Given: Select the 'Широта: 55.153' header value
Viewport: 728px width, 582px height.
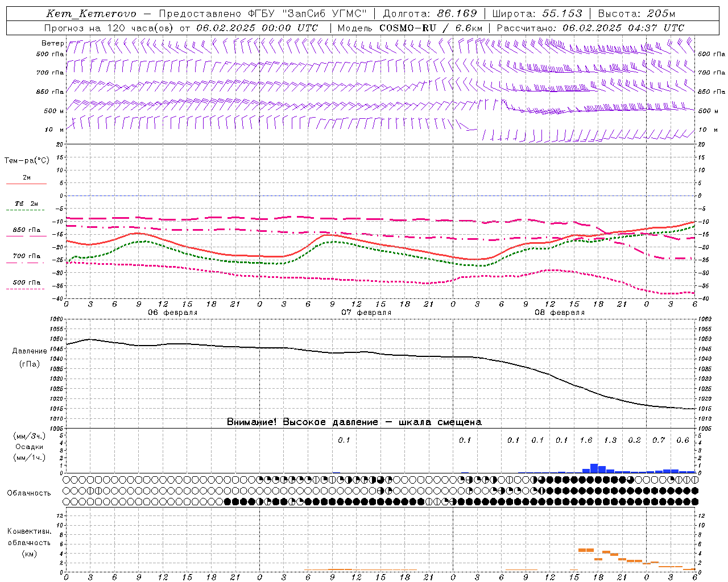Looking at the screenshot, I should tap(537, 14).
